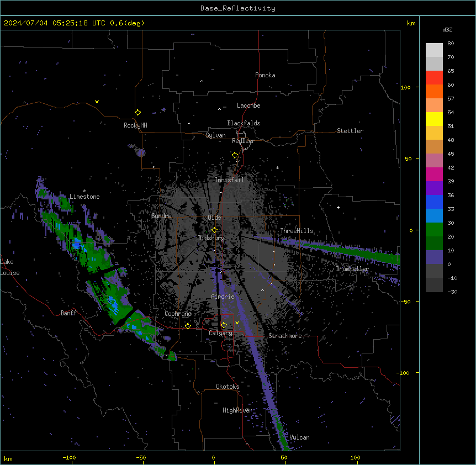Click the Stettler label
Image resolution: width=476 pixels, height=465 pixels.
pos(350,131)
